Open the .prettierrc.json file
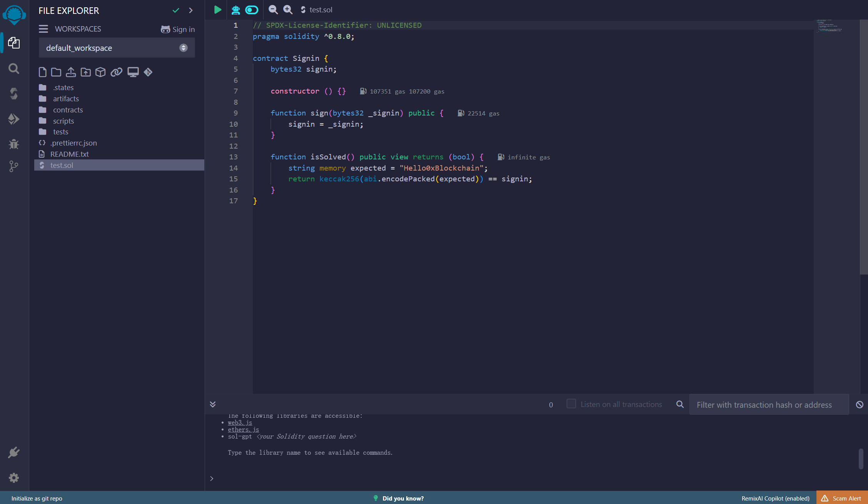 tap(73, 143)
